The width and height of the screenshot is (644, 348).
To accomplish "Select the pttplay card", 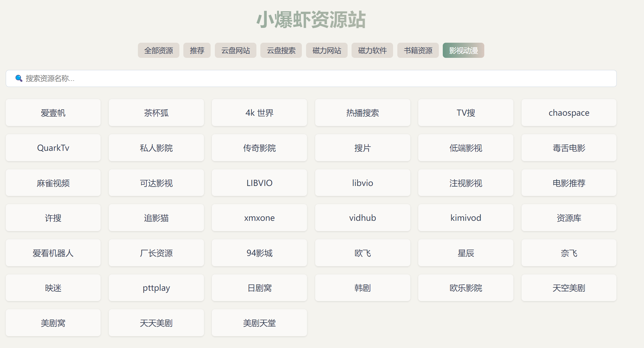I will pyautogui.click(x=156, y=288).
